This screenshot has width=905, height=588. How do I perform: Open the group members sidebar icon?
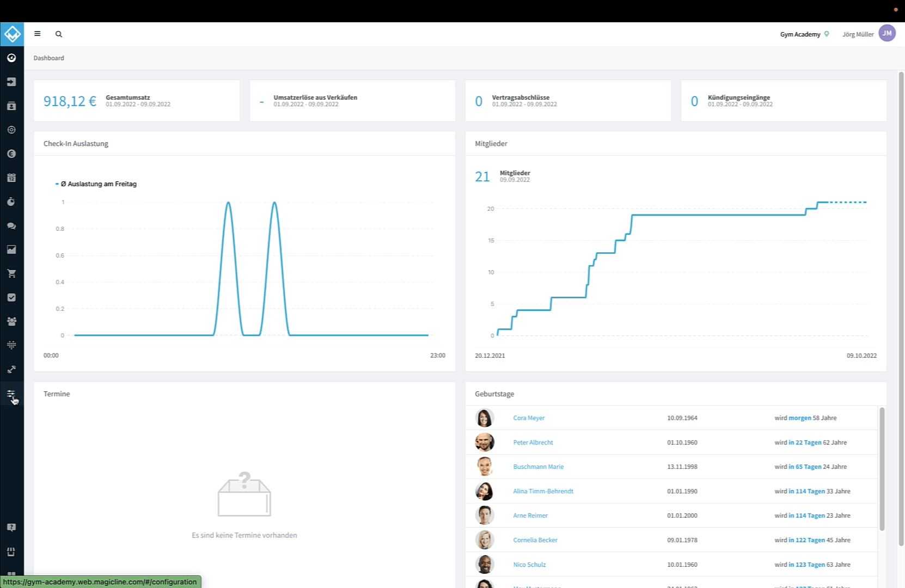(11, 321)
